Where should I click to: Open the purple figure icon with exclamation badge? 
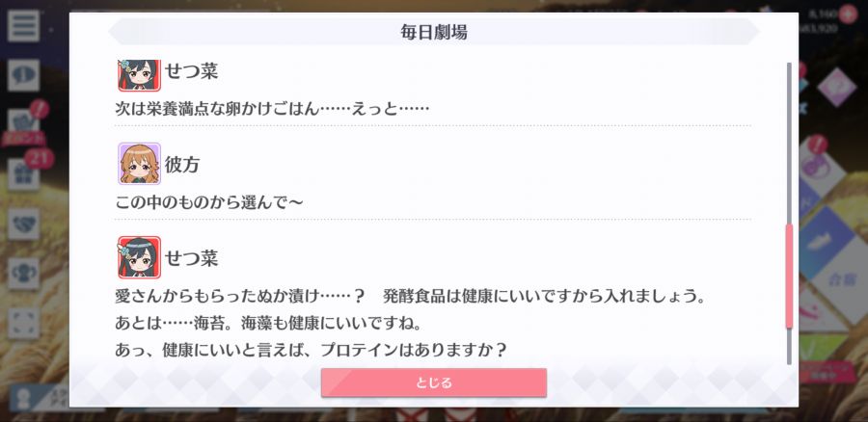coord(817,164)
